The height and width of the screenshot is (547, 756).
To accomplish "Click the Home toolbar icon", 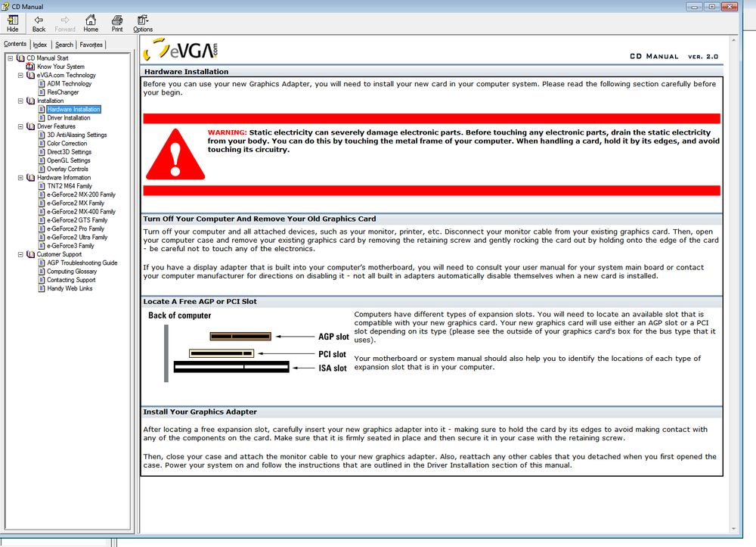I will tap(91, 23).
